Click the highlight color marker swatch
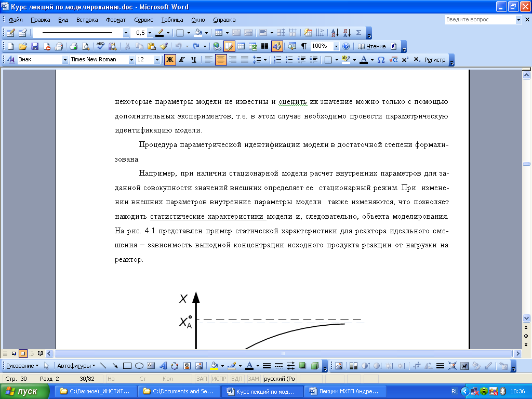532x399 pixels. point(345,60)
